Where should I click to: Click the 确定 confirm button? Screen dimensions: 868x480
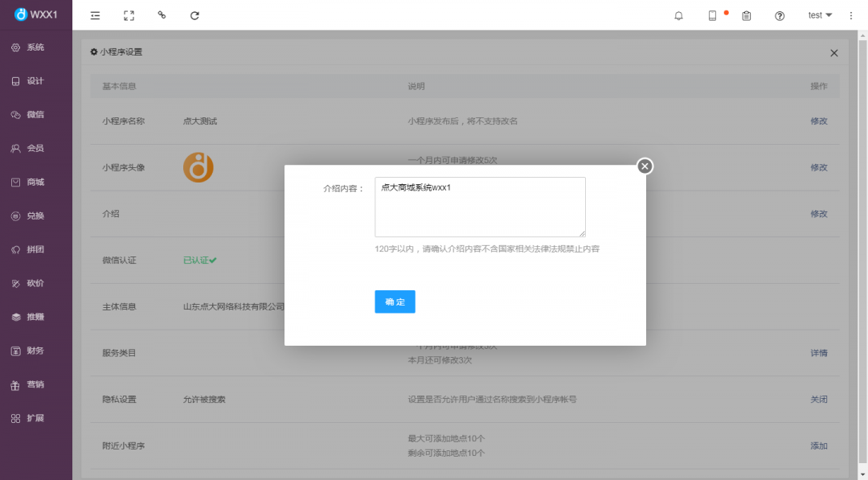coord(395,302)
